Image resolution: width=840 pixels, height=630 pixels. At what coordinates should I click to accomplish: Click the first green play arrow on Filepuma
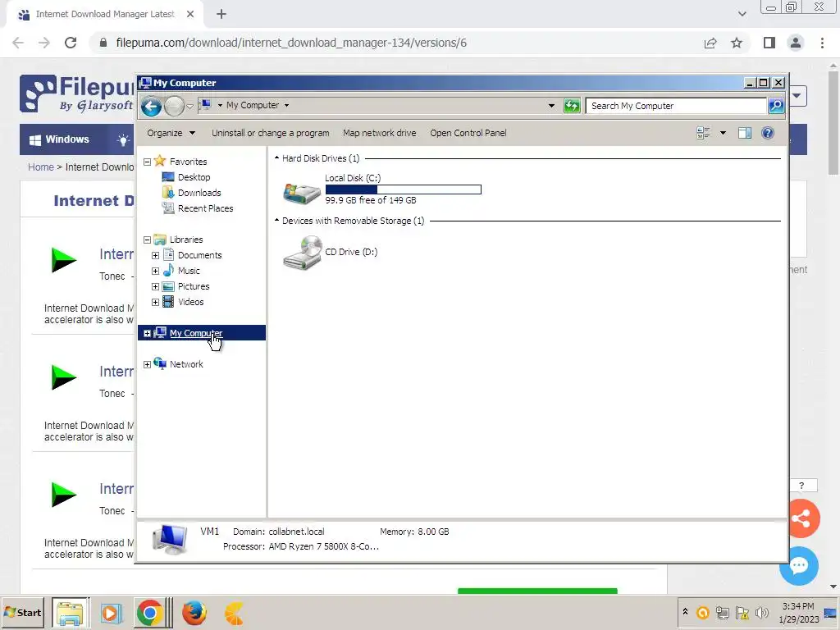[64, 260]
